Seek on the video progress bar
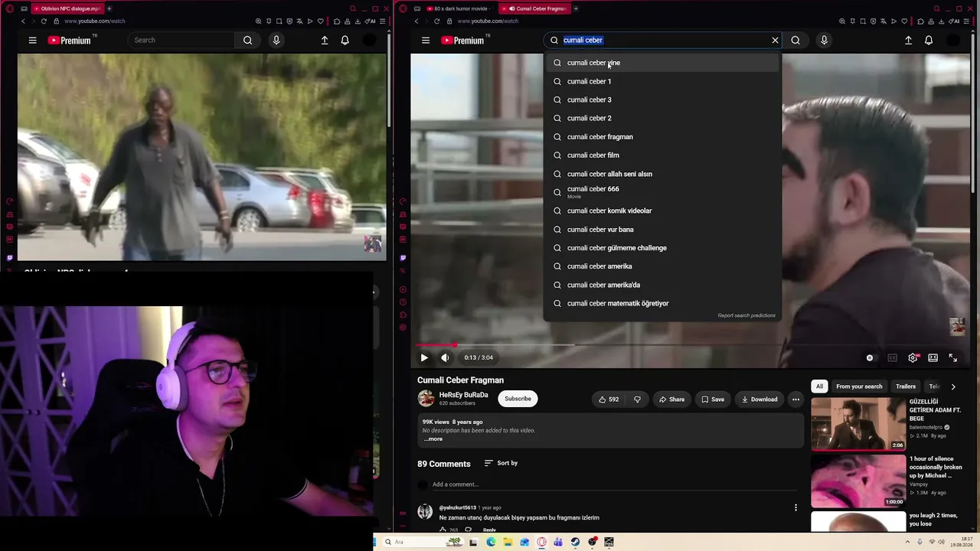This screenshot has height=551, width=980. click(x=691, y=345)
